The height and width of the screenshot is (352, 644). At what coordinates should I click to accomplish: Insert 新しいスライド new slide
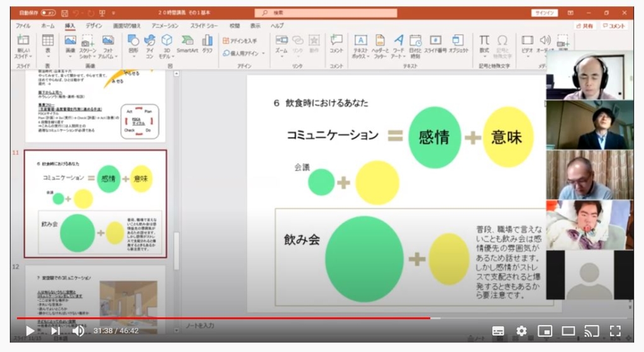[x=23, y=46]
